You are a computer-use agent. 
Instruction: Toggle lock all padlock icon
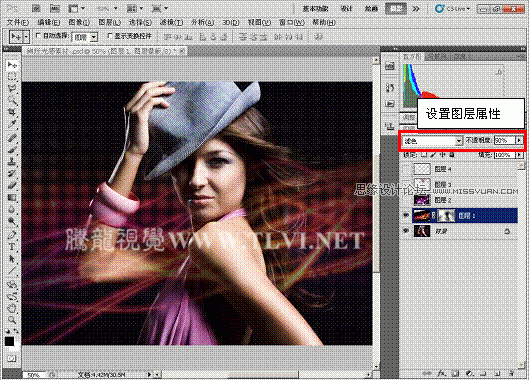452,155
